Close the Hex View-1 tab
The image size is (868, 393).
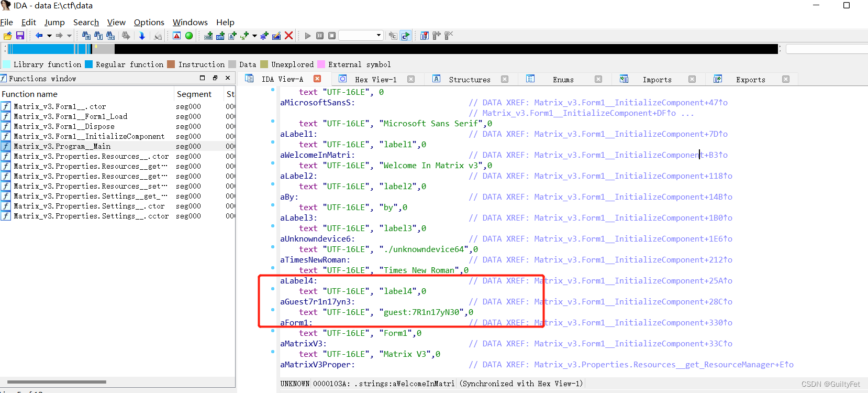click(x=411, y=79)
